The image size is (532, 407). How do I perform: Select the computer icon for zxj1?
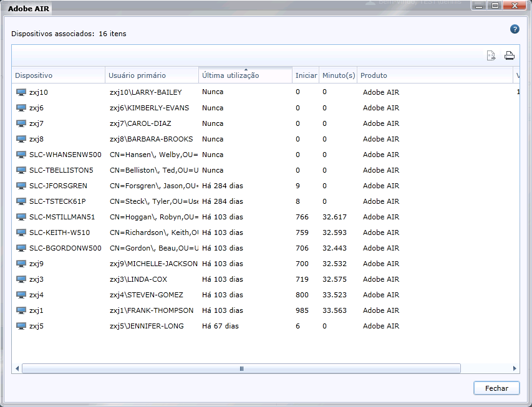[x=21, y=310]
